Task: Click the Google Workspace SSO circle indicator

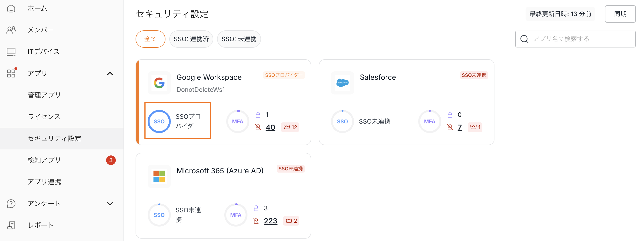Action: pos(159,121)
